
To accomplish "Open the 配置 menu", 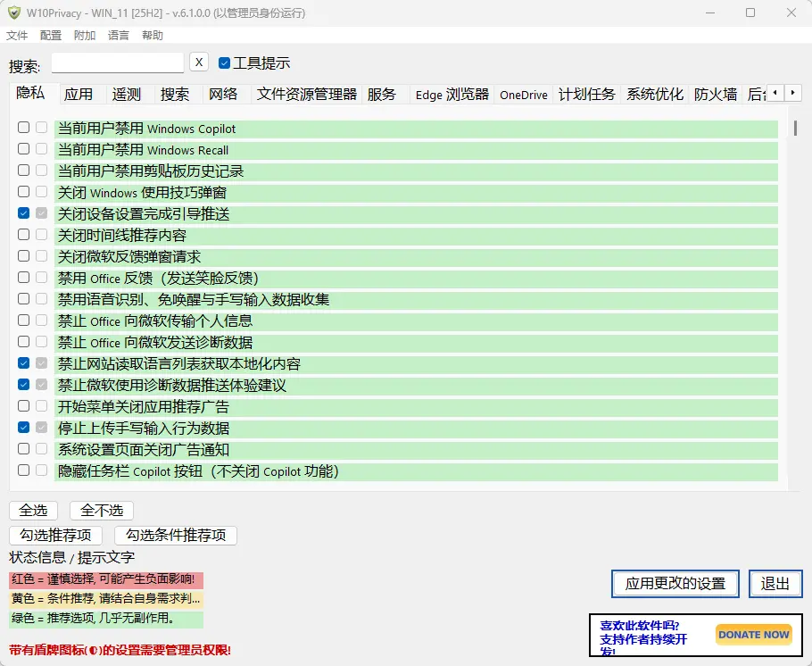I will (51, 35).
